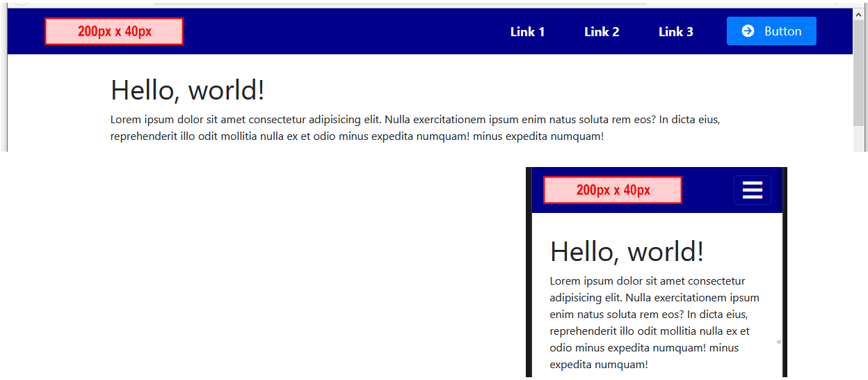Open the hamburger menu in mobile view
Screen dimensions: 868x380
752,190
